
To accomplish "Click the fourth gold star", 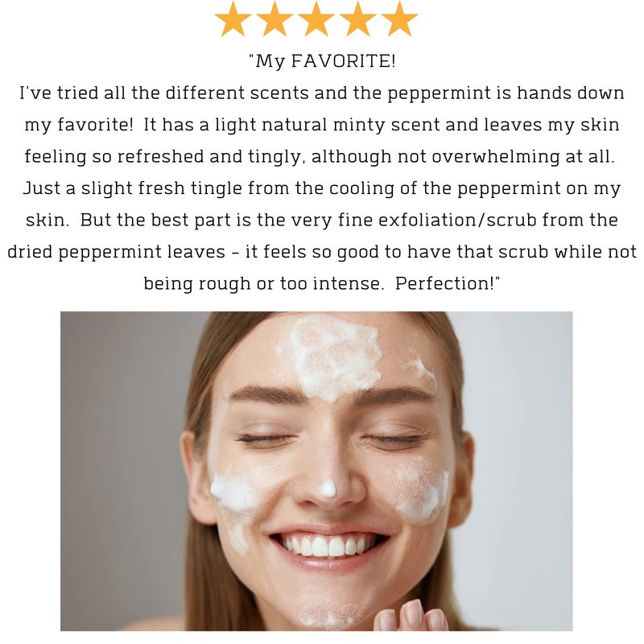I will tap(357, 19).
